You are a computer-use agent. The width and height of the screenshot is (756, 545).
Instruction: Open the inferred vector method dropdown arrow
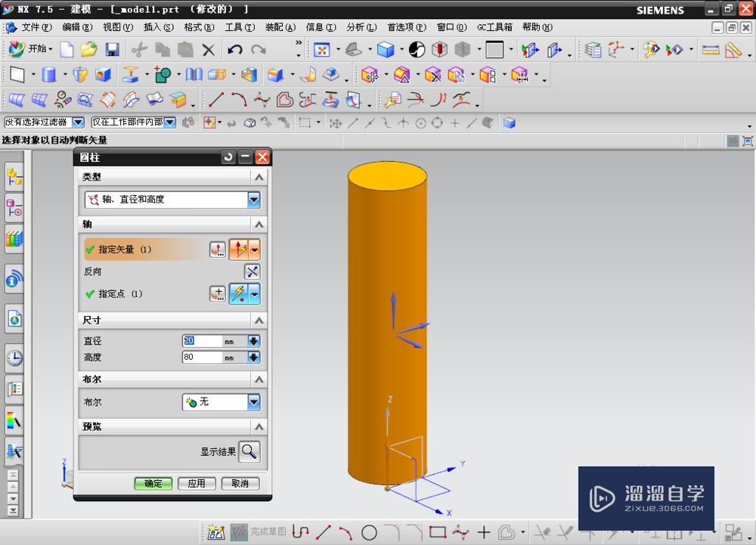point(255,249)
